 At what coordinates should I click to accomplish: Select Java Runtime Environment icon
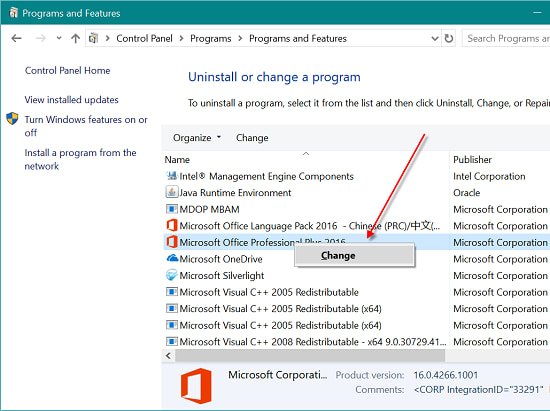(172, 192)
